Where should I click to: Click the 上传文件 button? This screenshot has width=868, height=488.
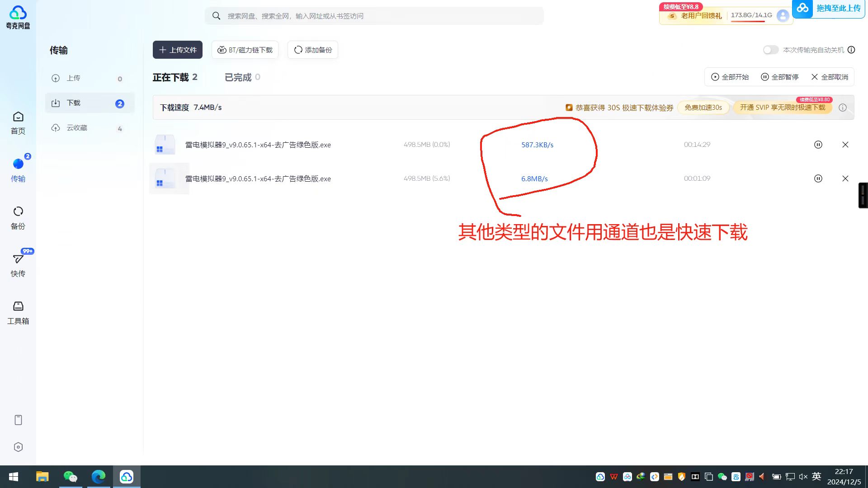pos(177,50)
